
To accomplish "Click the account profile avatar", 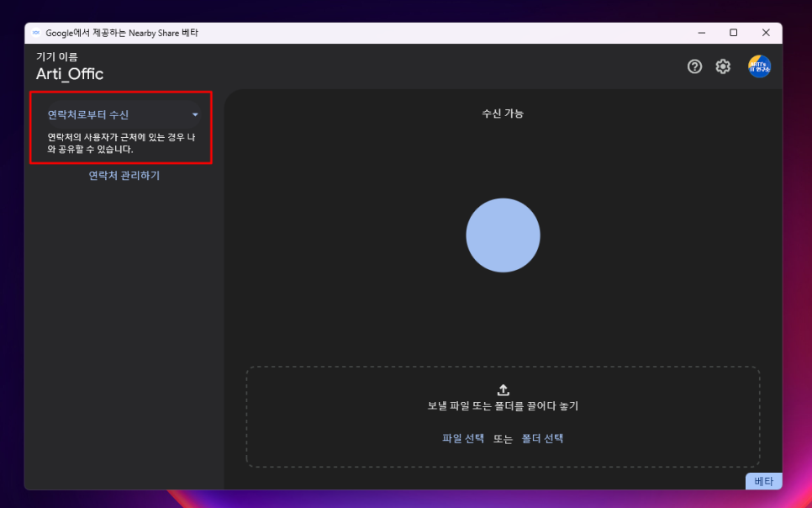I will 759,66.
